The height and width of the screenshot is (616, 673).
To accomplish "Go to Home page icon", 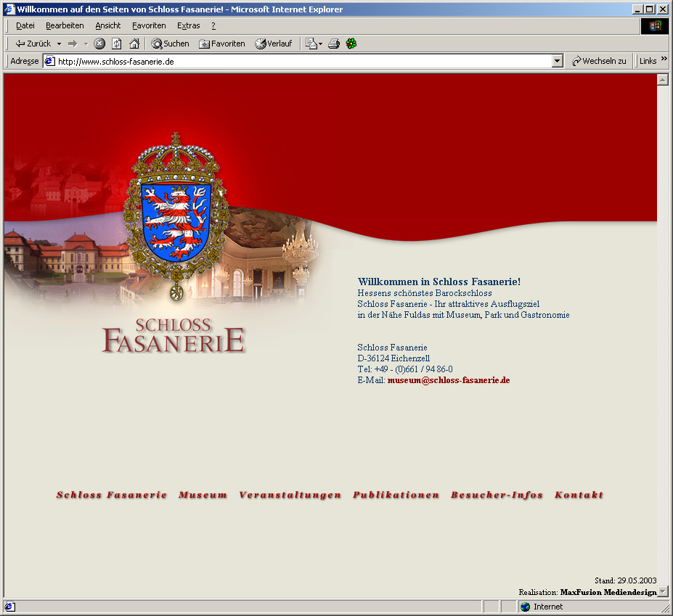I will tap(134, 44).
